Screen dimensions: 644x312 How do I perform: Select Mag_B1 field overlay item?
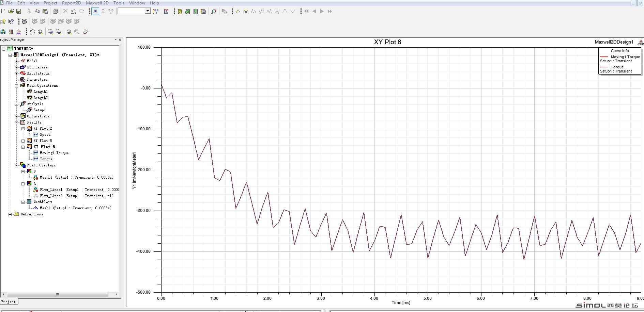click(x=77, y=178)
